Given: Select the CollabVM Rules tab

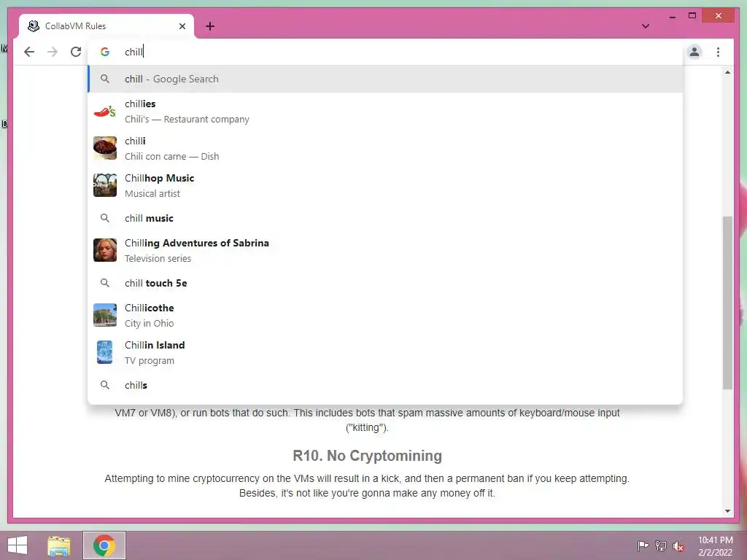Looking at the screenshot, I should pos(107,26).
